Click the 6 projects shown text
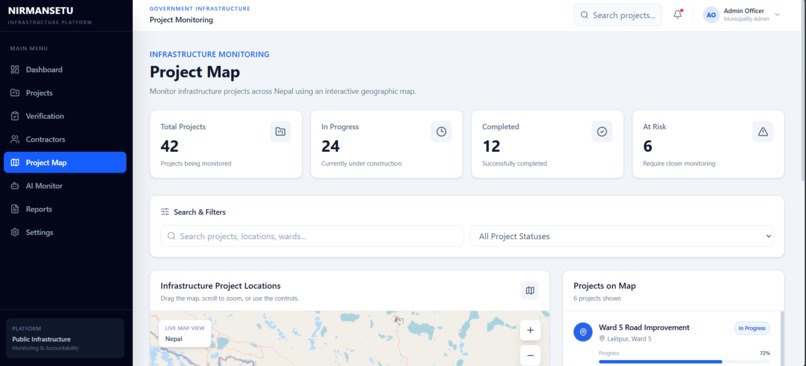 (597, 299)
